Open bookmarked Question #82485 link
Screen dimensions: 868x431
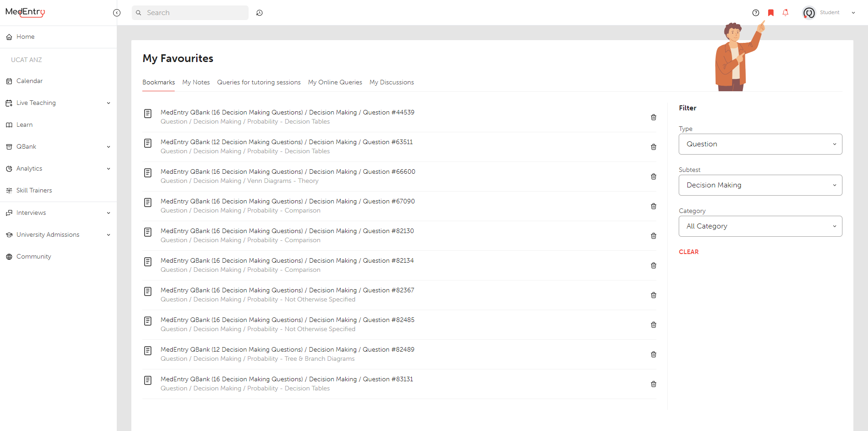pos(287,320)
